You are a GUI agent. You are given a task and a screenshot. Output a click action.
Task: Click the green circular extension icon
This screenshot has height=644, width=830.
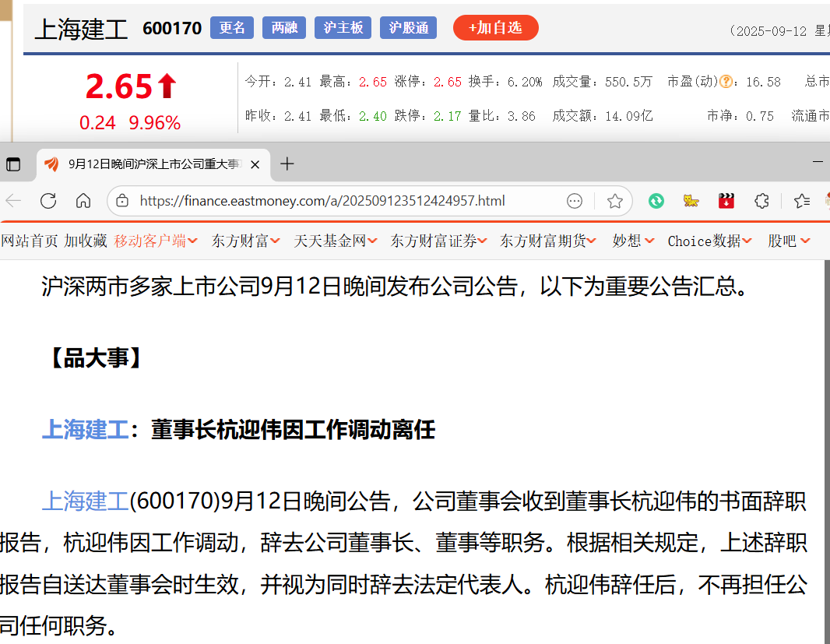[x=656, y=201]
